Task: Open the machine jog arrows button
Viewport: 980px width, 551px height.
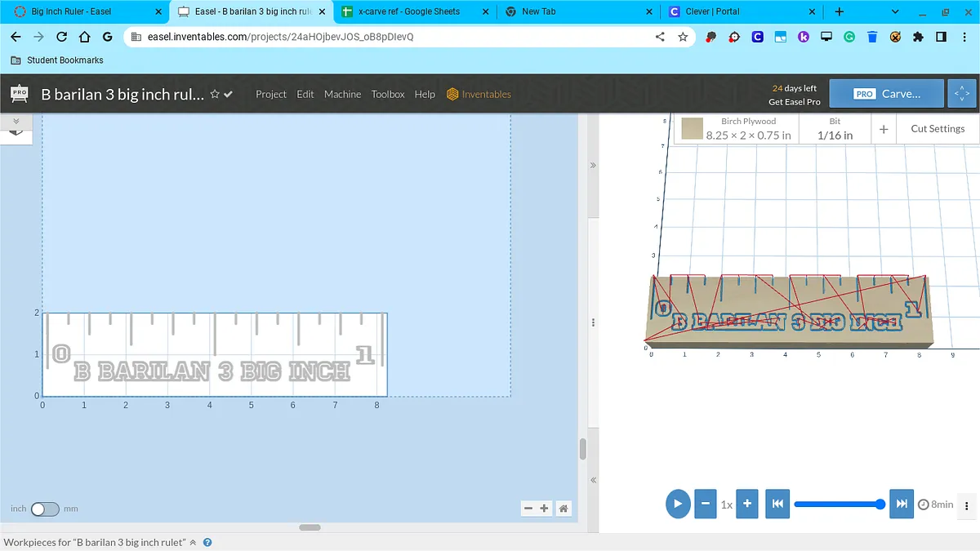Action: coord(961,94)
